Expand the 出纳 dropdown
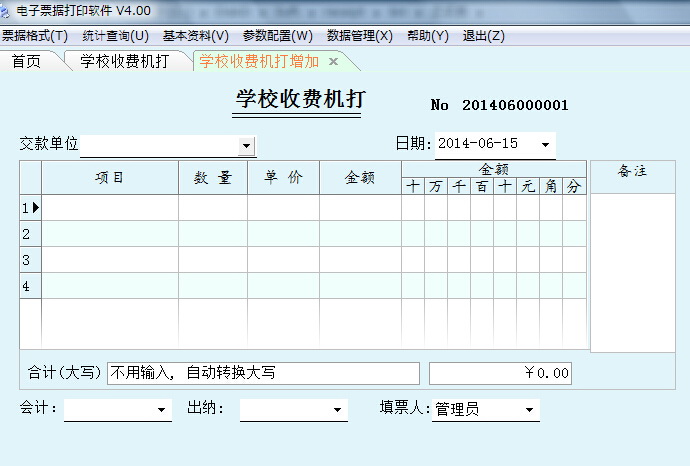Viewport: 690px width, 466px height. click(338, 410)
